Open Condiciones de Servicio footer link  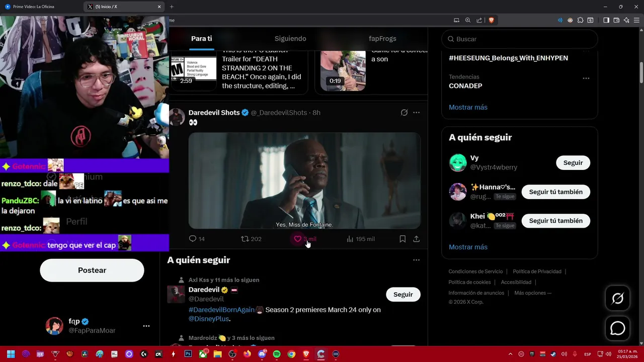(x=475, y=271)
